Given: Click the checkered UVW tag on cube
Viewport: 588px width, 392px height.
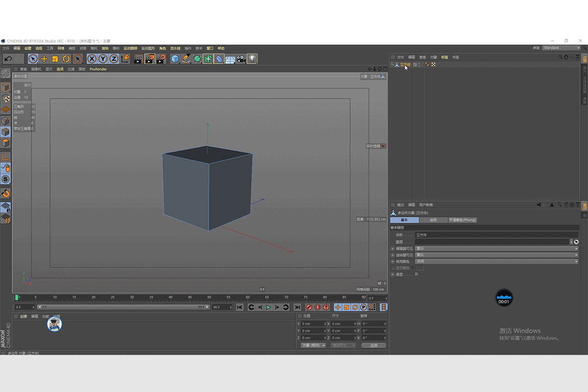Looking at the screenshot, I should [x=433, y=65].
